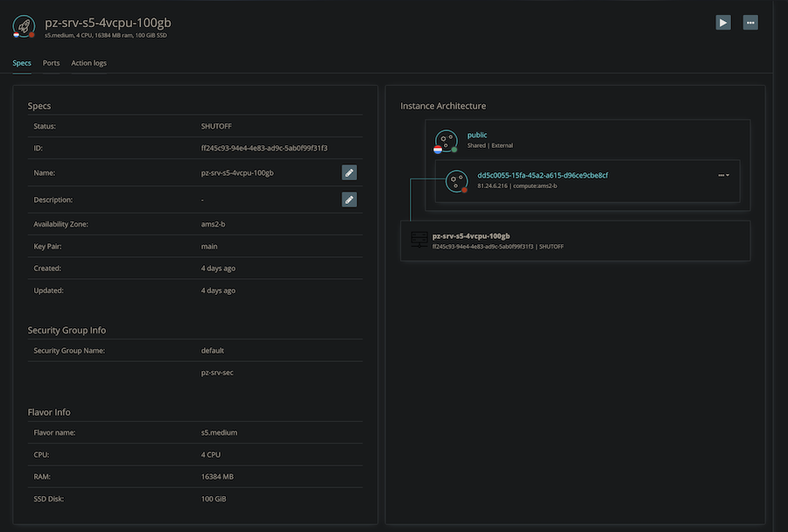This screenshot has height=532, width=788.
Task: Open the more actions icon in the header
Action: [750, 22]
